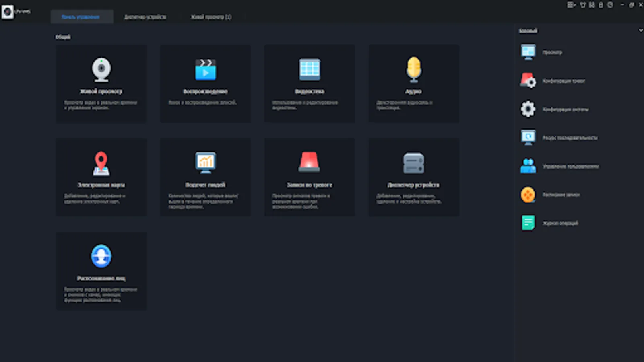
Task: Open the Распознавание лиц face card
Action: [x=101, y=271]
